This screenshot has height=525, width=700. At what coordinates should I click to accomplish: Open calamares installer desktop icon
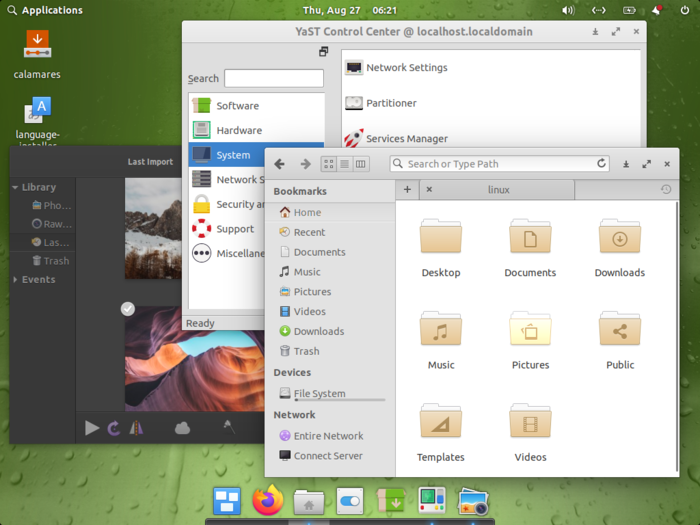(x=37, y=45)
